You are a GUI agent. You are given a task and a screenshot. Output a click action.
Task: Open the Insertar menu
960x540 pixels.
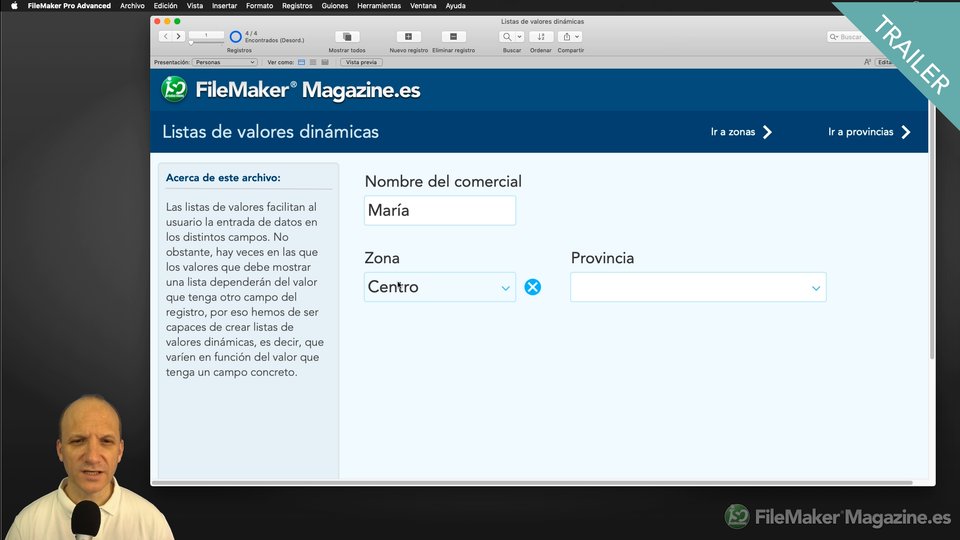pyautogui.click(x=224, y=6)
